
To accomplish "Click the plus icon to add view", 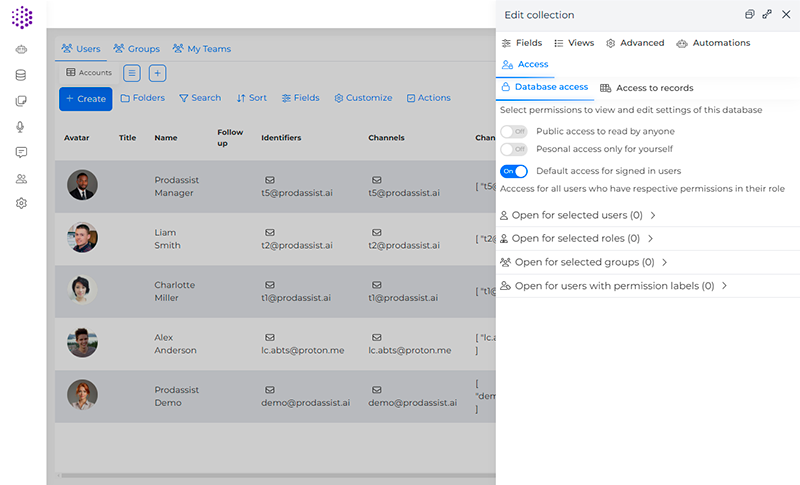I will tap(157, 73).
